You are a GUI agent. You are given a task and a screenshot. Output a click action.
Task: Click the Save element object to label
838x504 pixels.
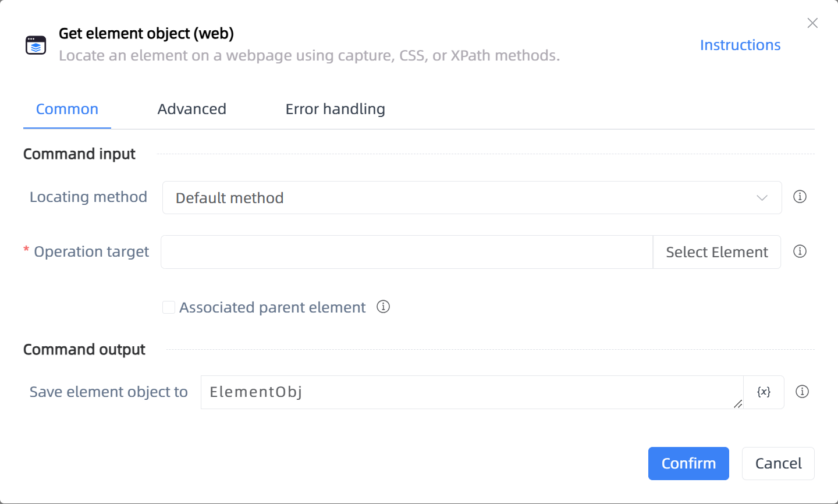[x=109, y=392]
